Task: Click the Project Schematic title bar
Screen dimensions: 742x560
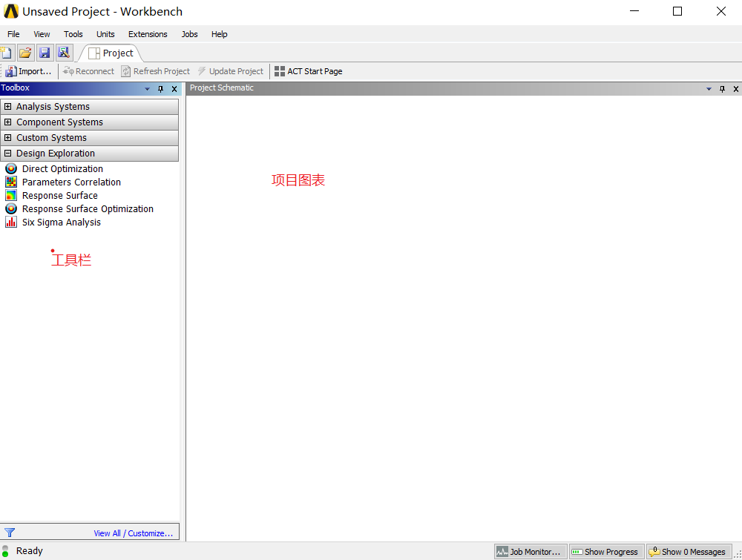Action: [464, 88]
